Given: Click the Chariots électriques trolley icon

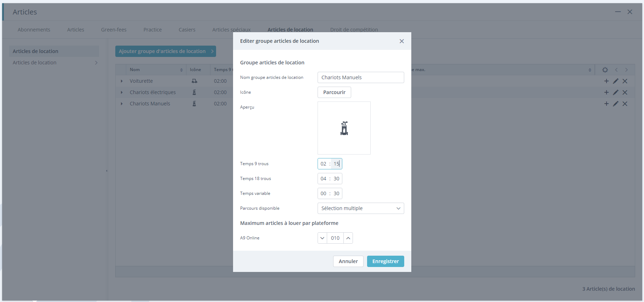Looking at the screenshot, I should tap(194, 92).
